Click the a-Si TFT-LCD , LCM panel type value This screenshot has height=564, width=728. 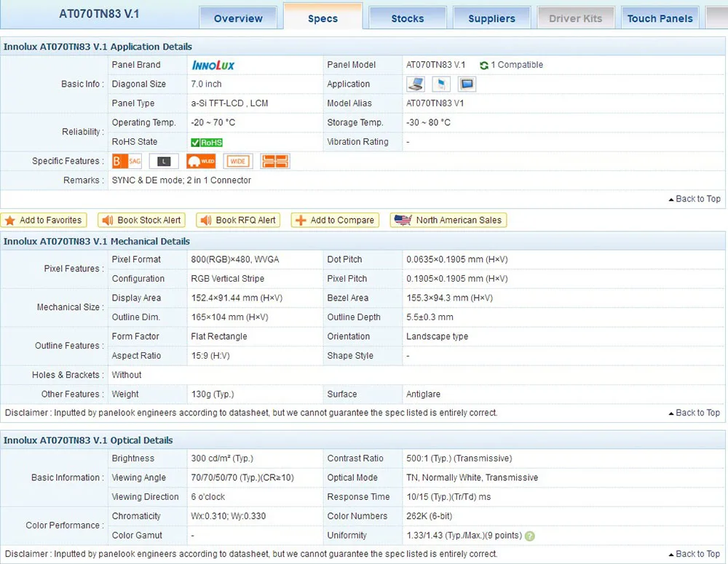pyautogui.click(x=229, y=103)
